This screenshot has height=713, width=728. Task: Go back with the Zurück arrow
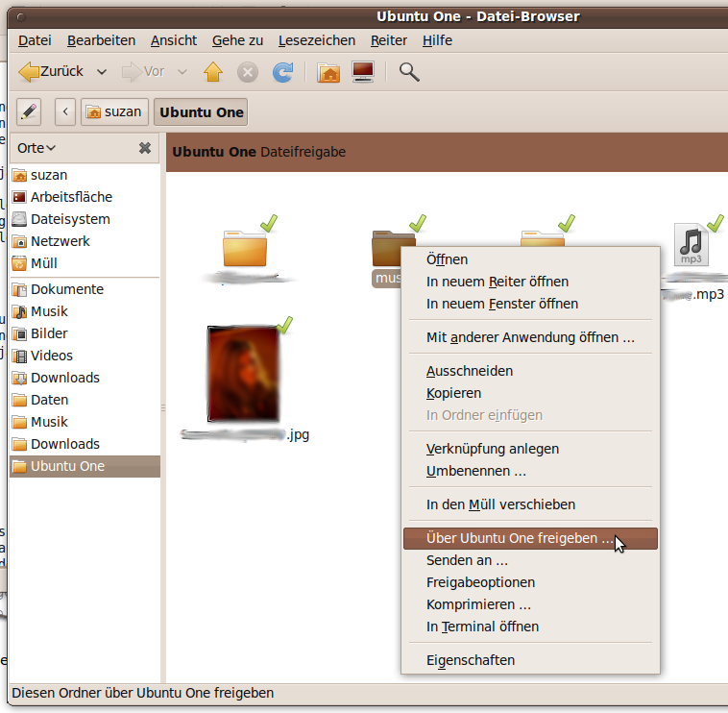(x=51, y=71)
